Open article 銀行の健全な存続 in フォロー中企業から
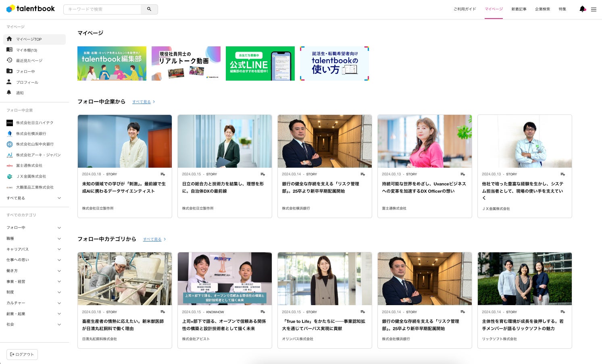Image resolution: width=602 pixels, height=364 pixels. point(325,166)
